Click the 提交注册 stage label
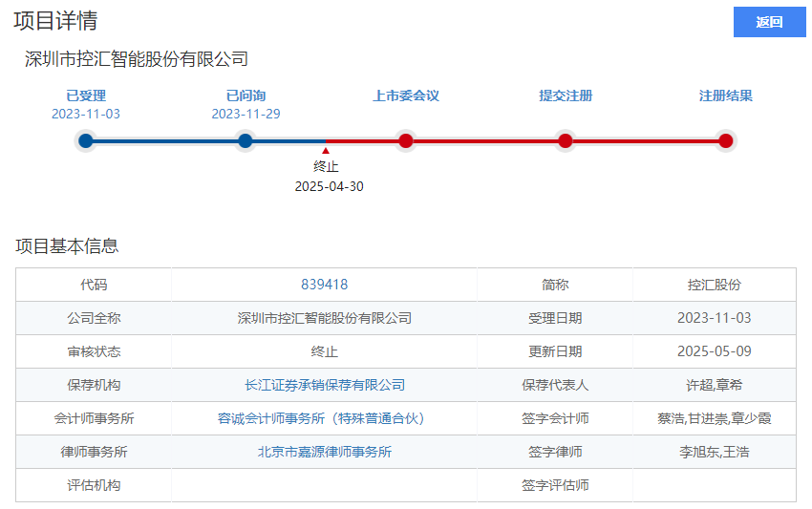812x509 pixels. pos(566,95)
